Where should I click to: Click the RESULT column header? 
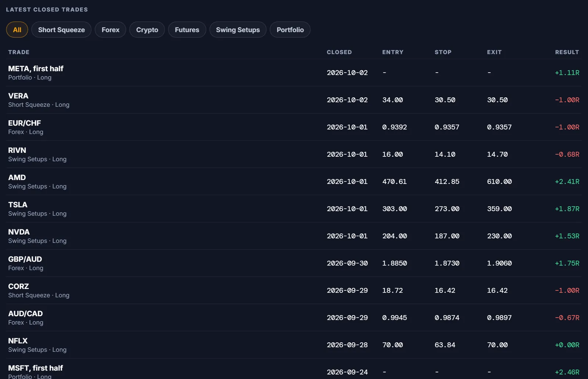pyautogui.click(x=567, y=52)
